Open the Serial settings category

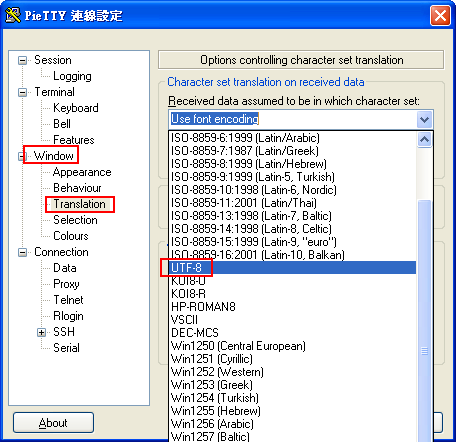click(x=66, y=348)
